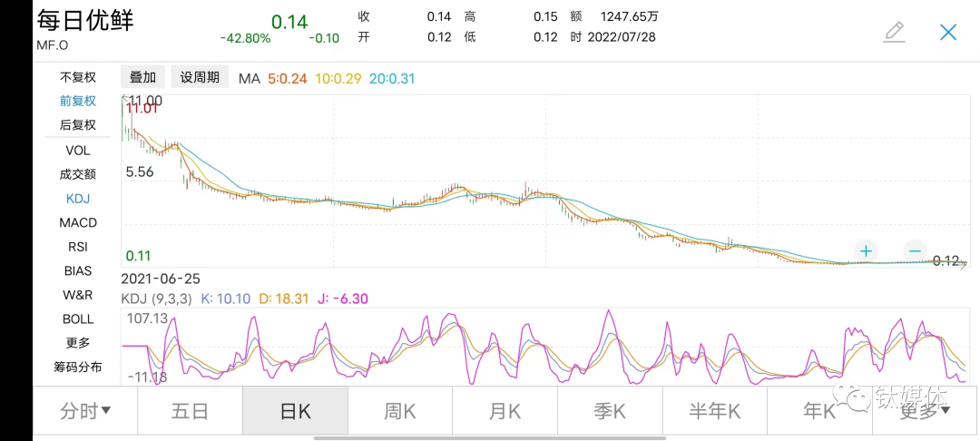This screenshot has height=441, width=980.
Task: Switch to the 年K tab
Action: [820, 410]
